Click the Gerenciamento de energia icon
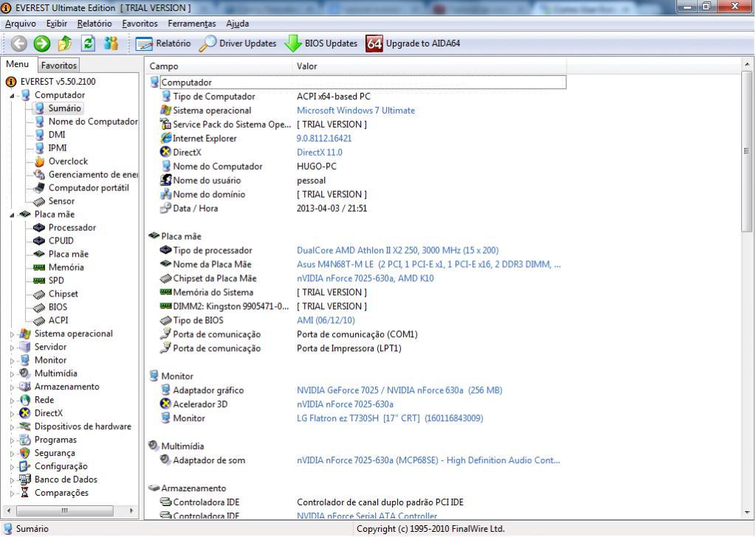The height and width of the screenshot is (537, 756). click(x=40, y=174)
